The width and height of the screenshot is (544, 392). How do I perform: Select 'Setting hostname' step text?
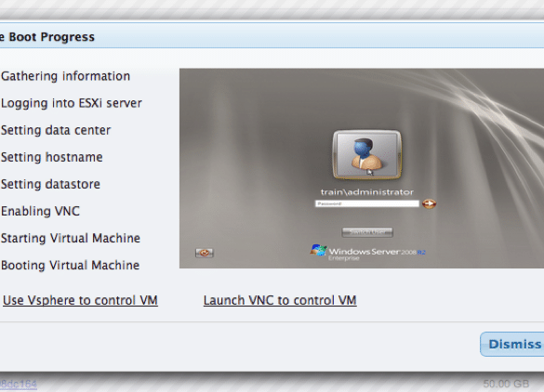52,157
